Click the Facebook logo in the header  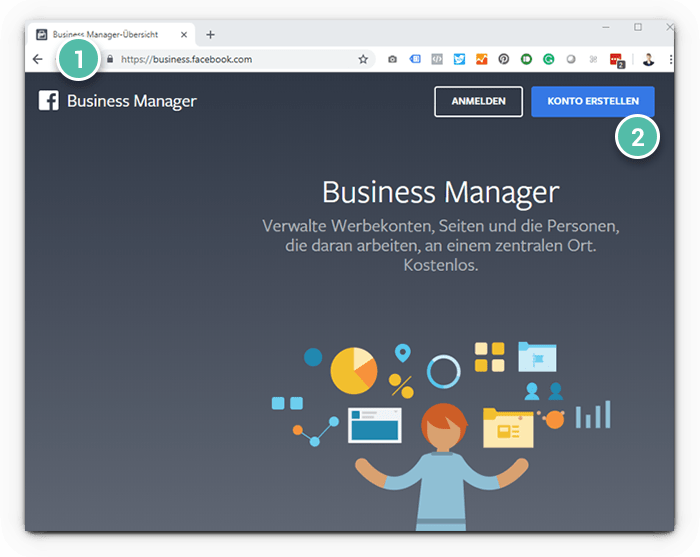click(48, 101)
